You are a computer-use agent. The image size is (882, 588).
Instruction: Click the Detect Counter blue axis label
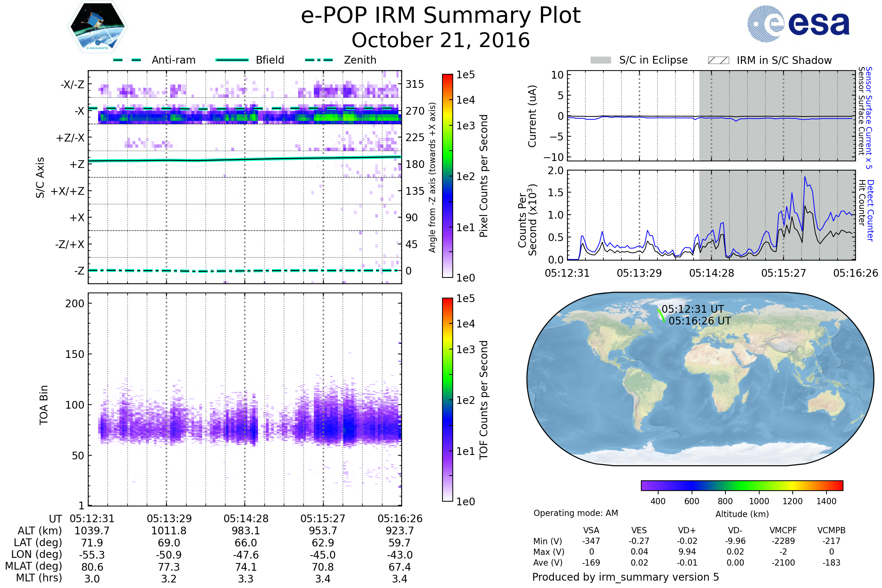click(871, 210)
